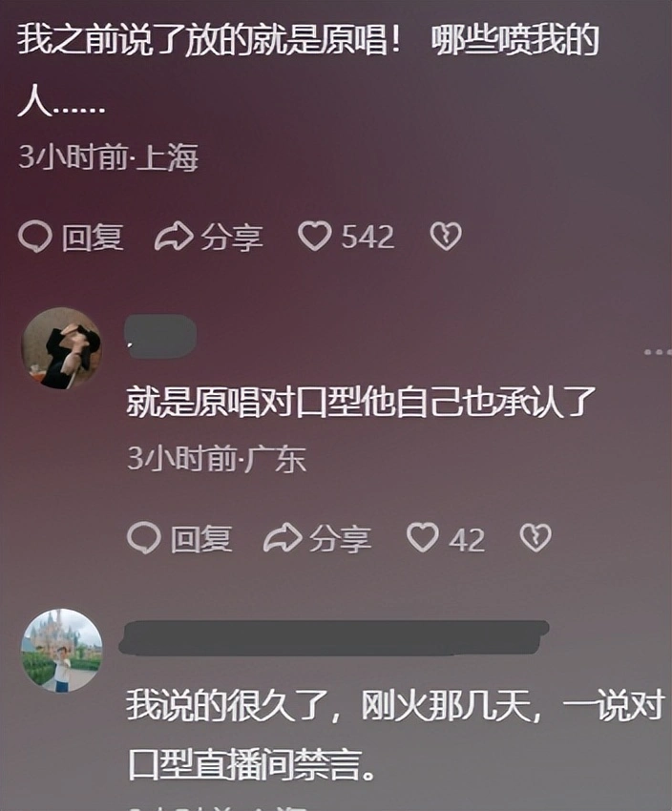Viewport: 672px width, 811px height.
Task: Open reply bubble on the 542-like comment
Action: tap(34, 237)
